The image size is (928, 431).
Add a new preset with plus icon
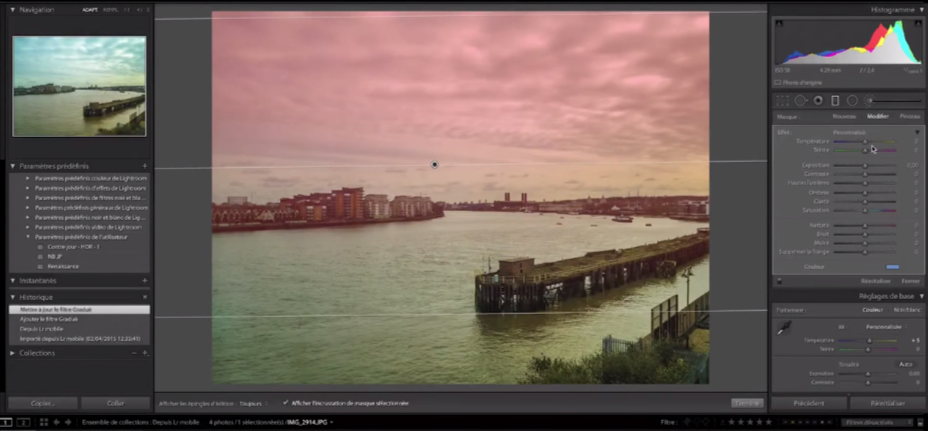145,165
